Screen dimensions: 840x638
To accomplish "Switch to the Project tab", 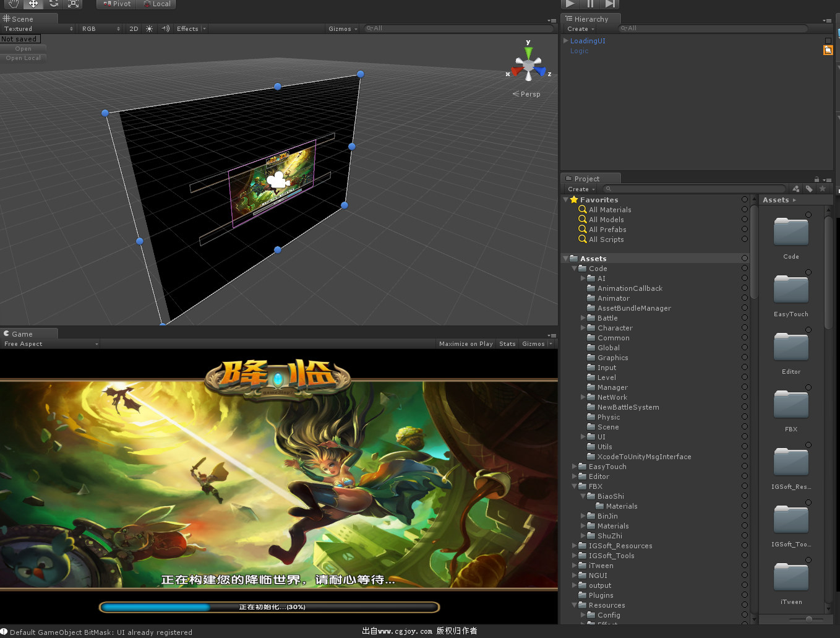I will 590,179.
